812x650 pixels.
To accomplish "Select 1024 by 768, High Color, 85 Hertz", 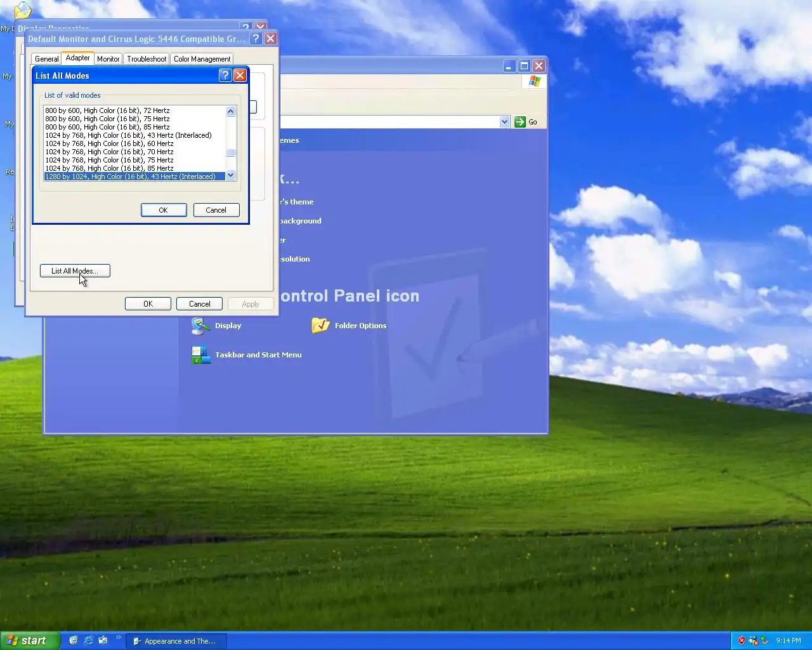I will coord(134,168).
